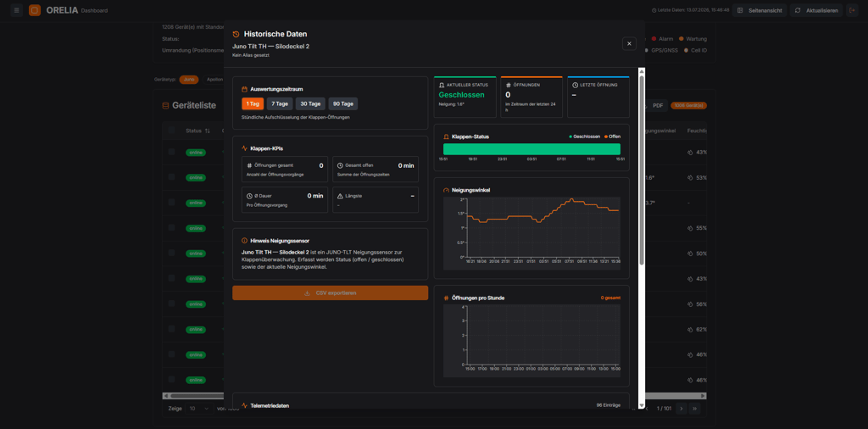Viewport: 868px width, 429px height.
Task: Click the logout icon in the header
Action: [x=852, y=10]
